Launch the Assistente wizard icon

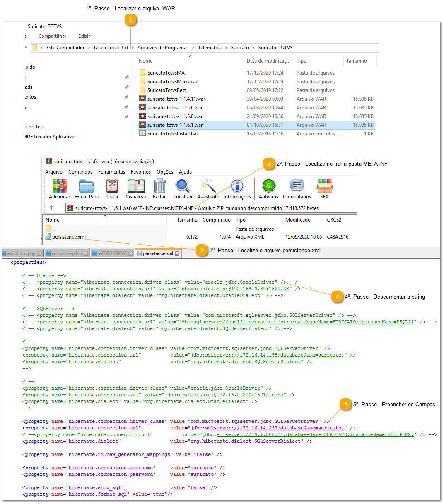tap(208, 186)
